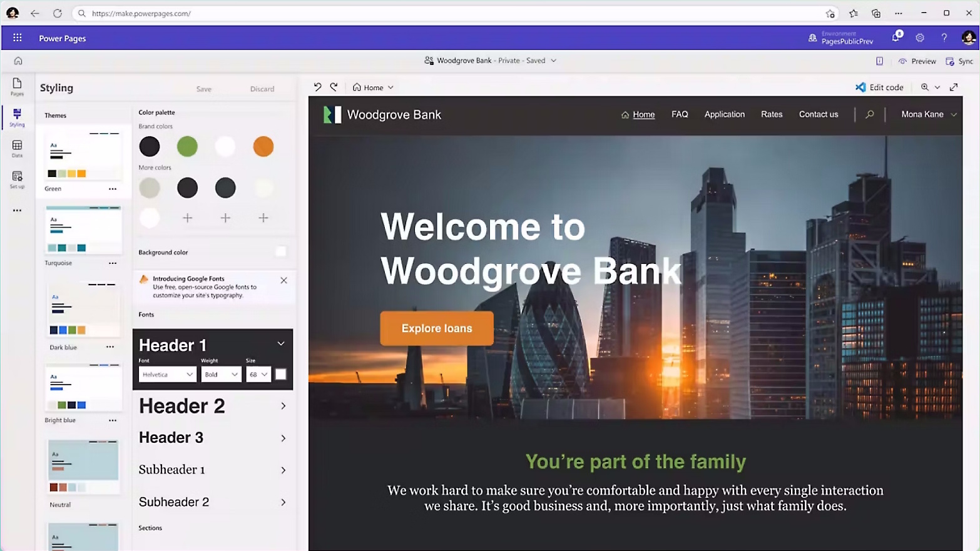Click the Sync button
980x551 pixels.
(959, 61)
